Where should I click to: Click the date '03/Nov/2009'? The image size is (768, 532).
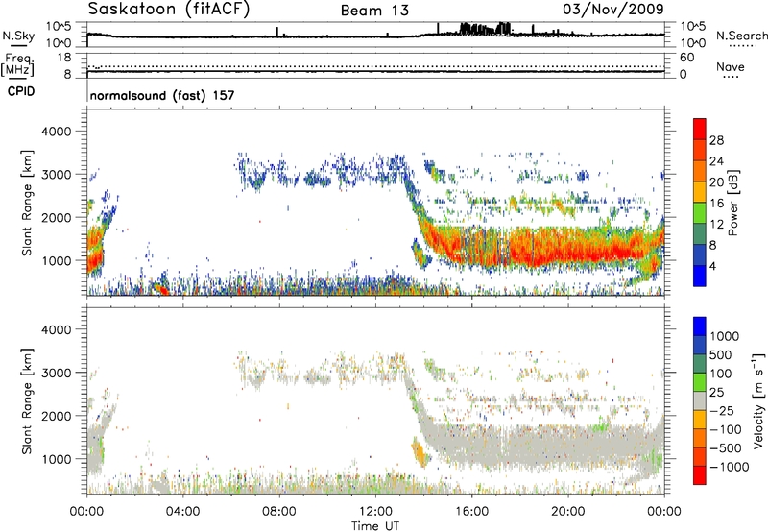613,9
